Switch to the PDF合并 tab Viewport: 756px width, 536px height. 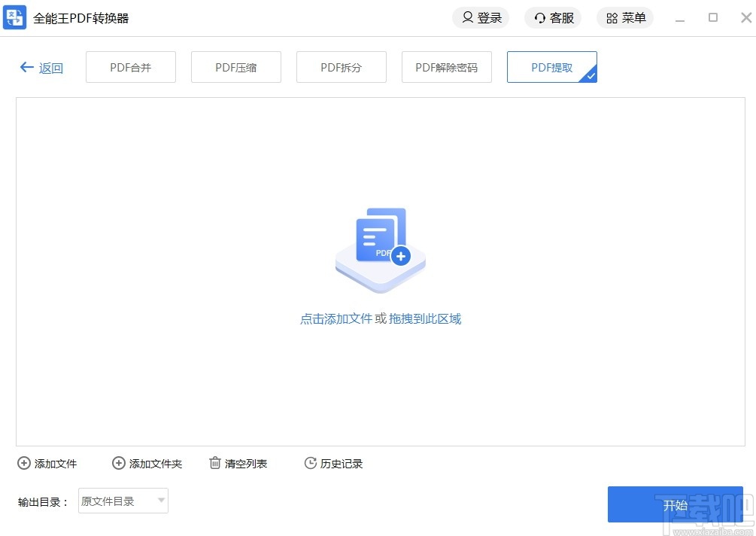point(130,66)
